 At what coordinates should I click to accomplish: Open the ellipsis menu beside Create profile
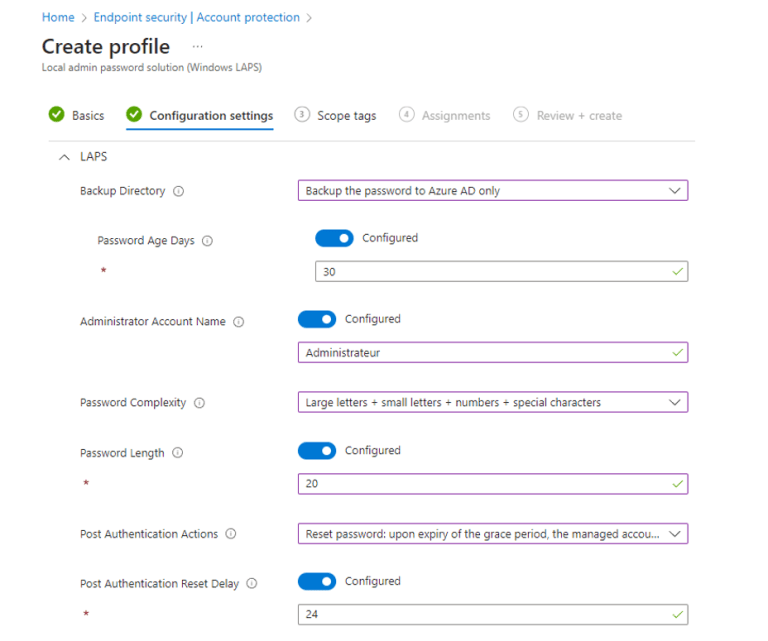(197, 47)
